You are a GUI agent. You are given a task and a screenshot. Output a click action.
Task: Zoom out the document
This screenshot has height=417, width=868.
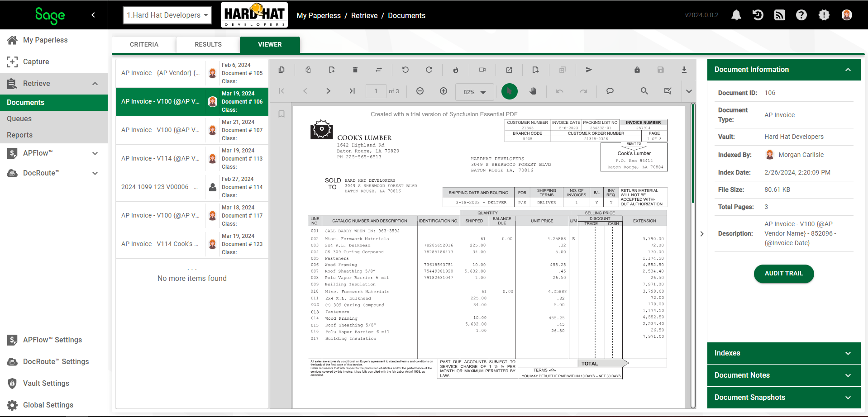click(x=420, y=91)
